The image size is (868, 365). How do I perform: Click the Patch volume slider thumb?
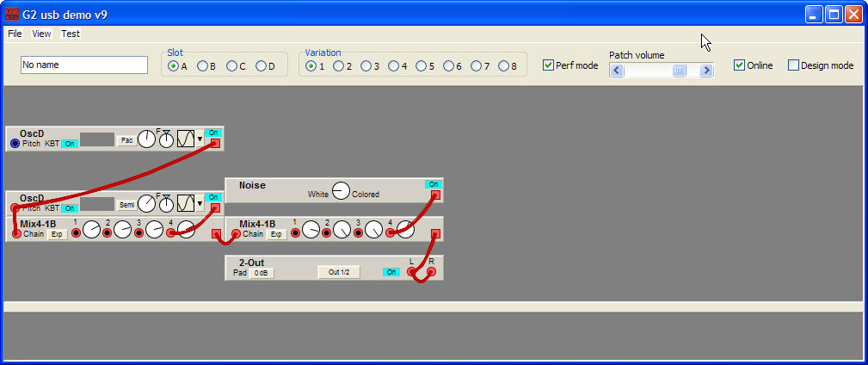point(680,71)
